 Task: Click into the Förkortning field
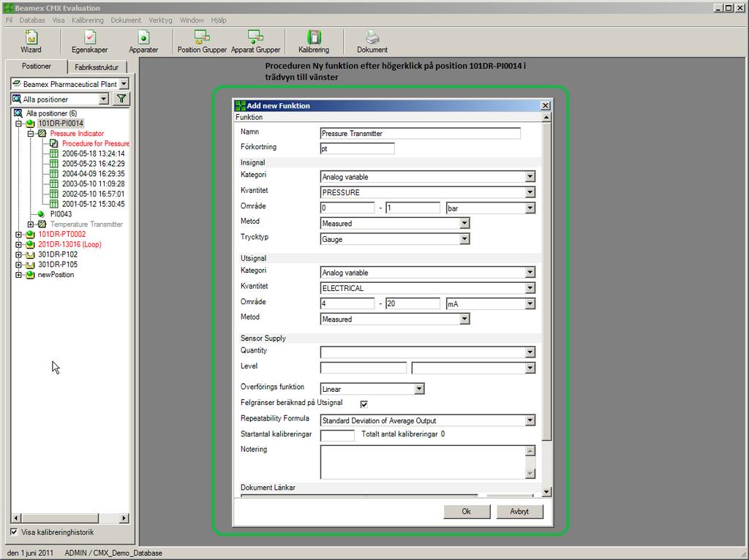coord(357,148)
